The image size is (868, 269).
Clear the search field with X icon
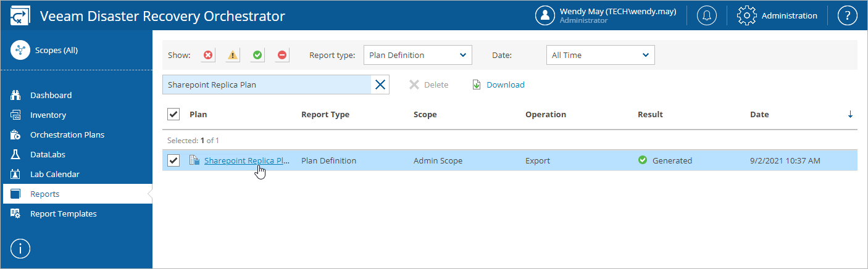click(x=380, y=85)
